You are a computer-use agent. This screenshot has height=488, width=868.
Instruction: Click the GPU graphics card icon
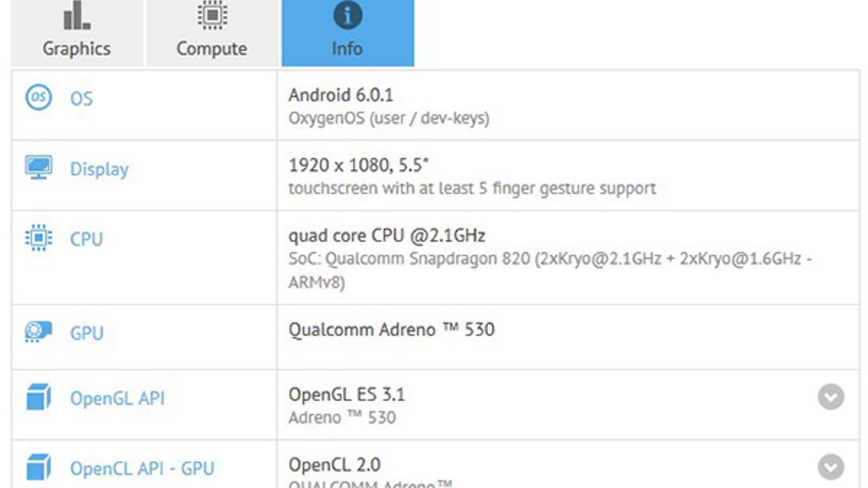point(39,331)
